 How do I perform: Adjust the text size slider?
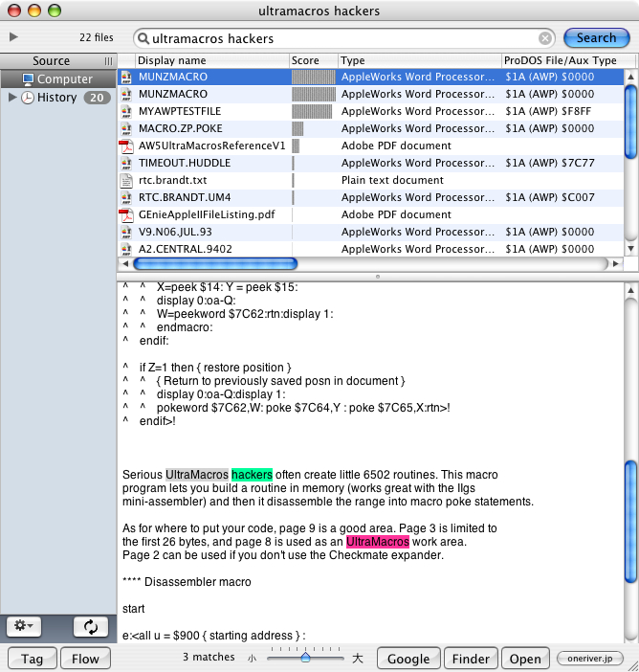tap(305, 658)
